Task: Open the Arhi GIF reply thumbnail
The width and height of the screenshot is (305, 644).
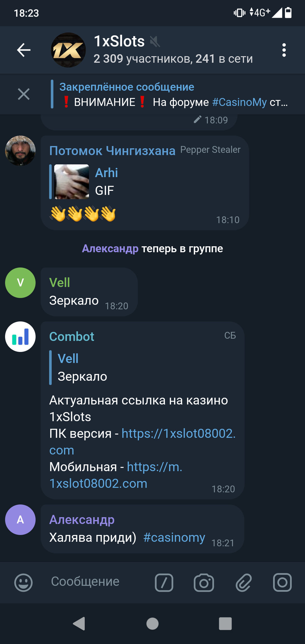Action: click(x=72, y=182)
